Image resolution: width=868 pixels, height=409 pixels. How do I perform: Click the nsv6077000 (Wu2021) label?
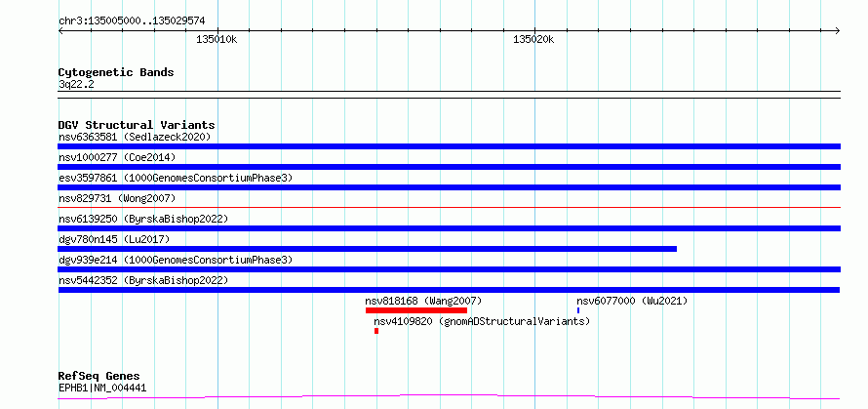632,301
